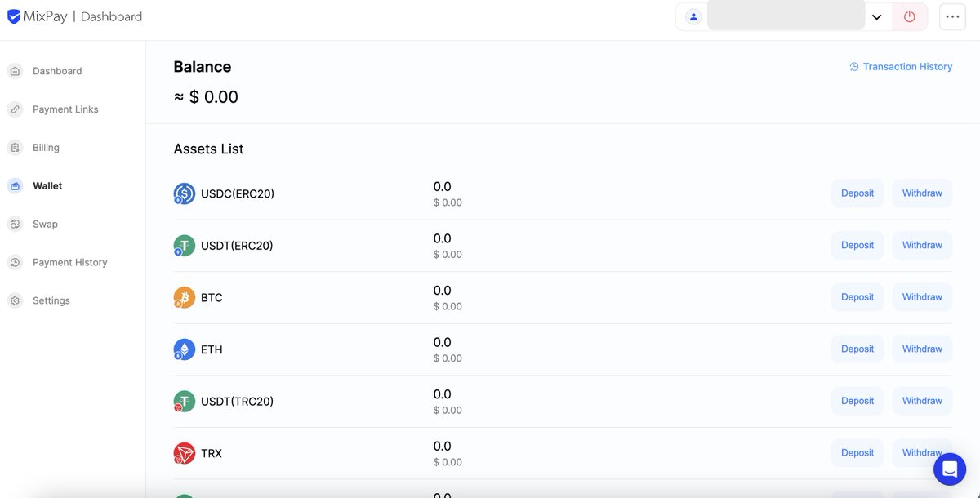Viewport: 980px width, 498px height.
Task: Click the Wallet sidebar icon
Action: tap(15, 186)
